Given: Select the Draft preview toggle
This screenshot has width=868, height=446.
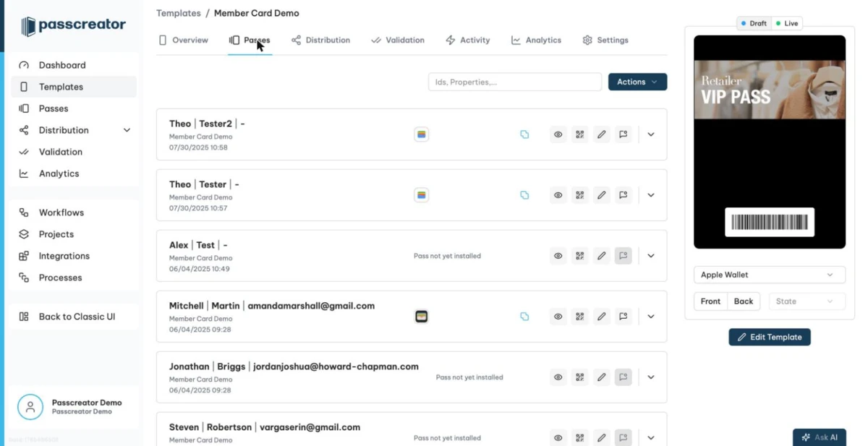Looking at the screenshot, I should tap(754, 24).
